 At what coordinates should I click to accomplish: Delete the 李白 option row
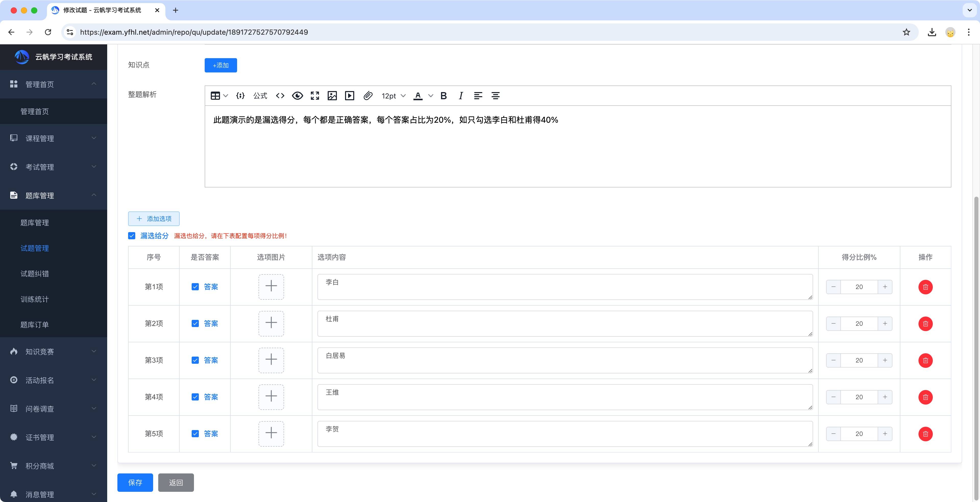(925, 287)
